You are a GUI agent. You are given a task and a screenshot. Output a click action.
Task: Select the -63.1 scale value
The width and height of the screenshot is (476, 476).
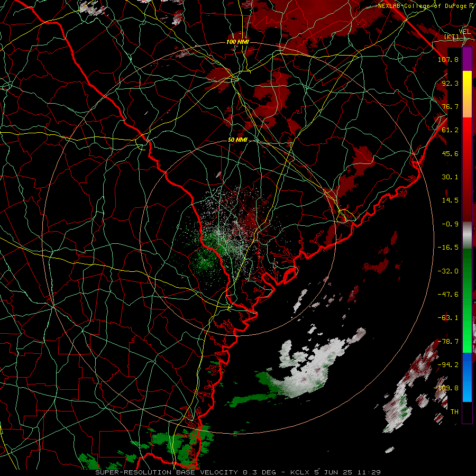pyautogui.click(x=448, y=318)
